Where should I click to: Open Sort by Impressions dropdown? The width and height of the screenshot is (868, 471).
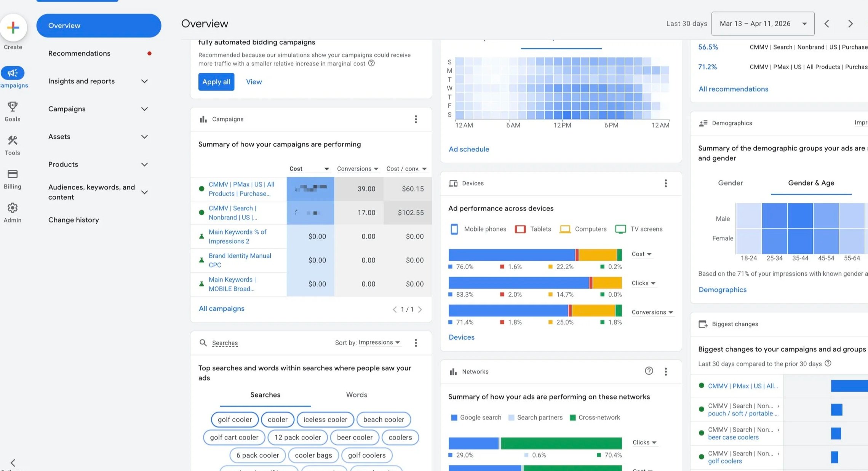(379, 342)
